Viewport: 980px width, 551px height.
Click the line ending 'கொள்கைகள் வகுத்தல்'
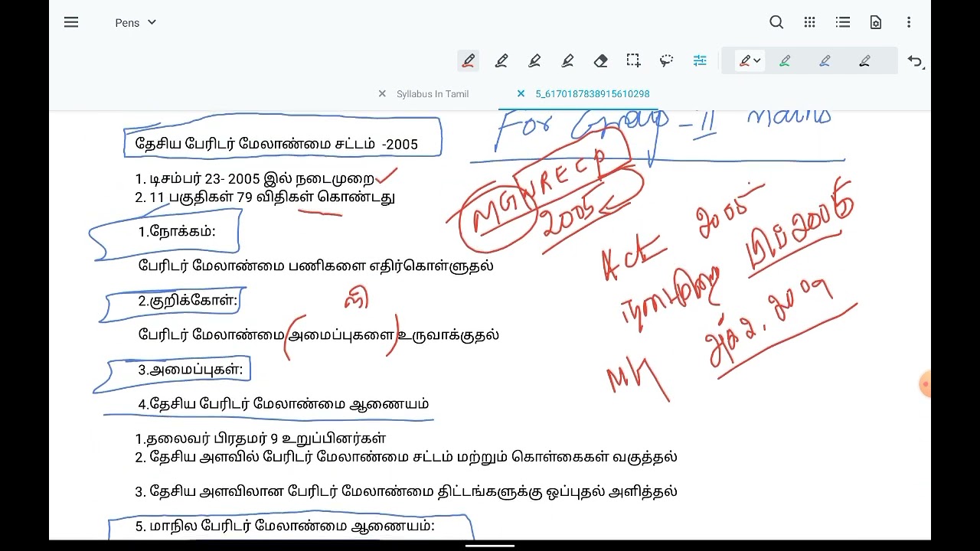[406, 457]
